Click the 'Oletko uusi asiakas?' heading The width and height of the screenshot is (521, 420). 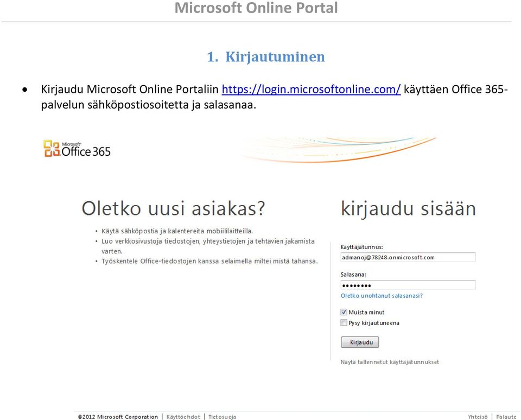174,209
